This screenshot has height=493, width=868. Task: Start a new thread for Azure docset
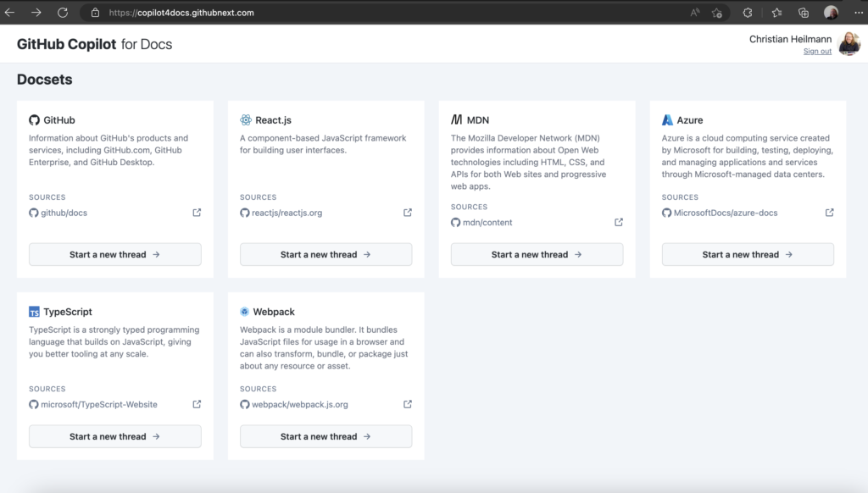(748, 254)
